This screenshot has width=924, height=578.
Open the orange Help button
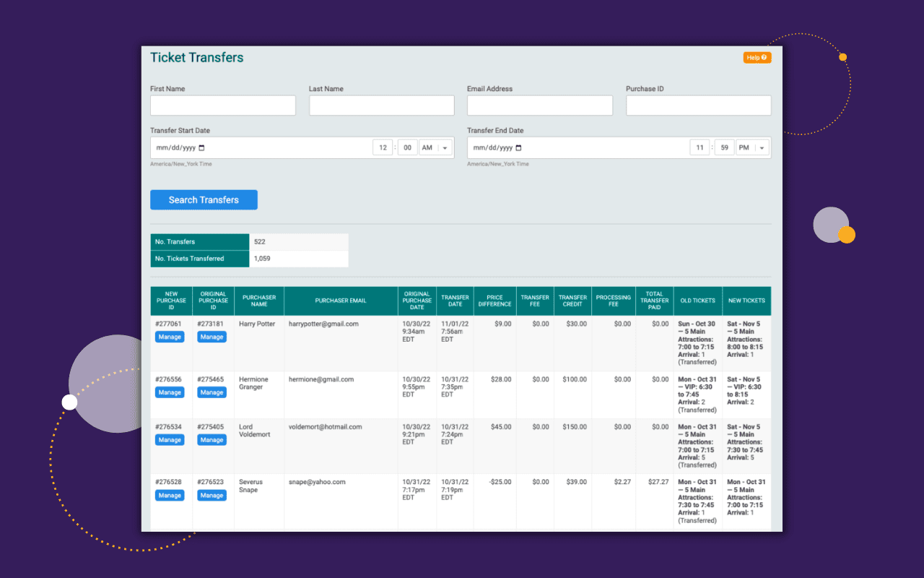[757, 57]
